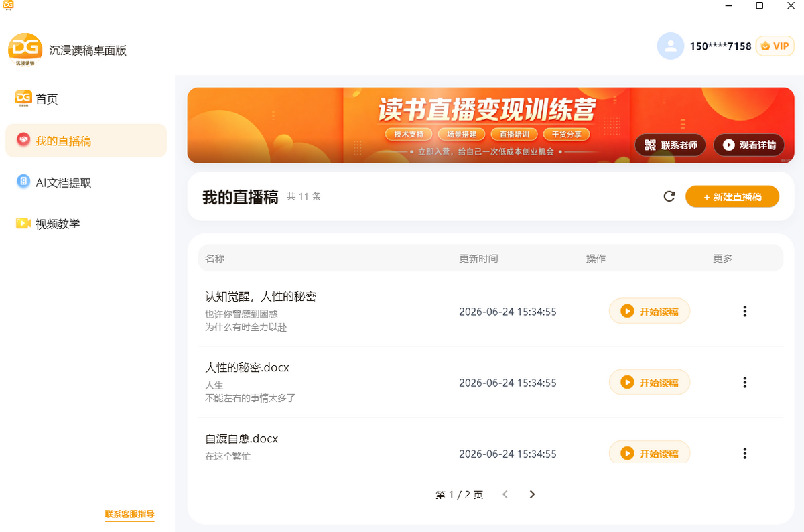Click the 更多 column header

click(723, 258)
